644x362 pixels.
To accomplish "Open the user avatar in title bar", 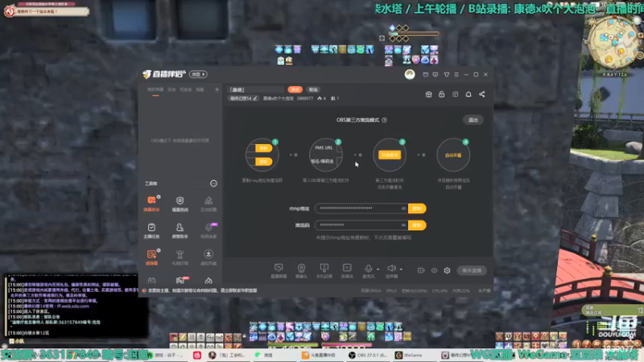I will pyautogui.click(x=410, y=74).
